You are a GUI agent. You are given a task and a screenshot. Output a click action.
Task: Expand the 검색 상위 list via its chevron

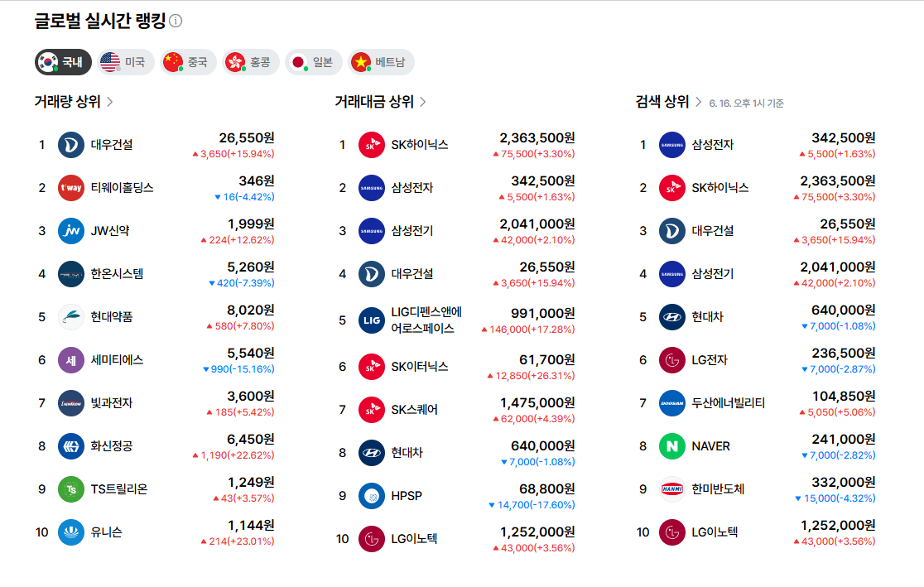(698, 102)
